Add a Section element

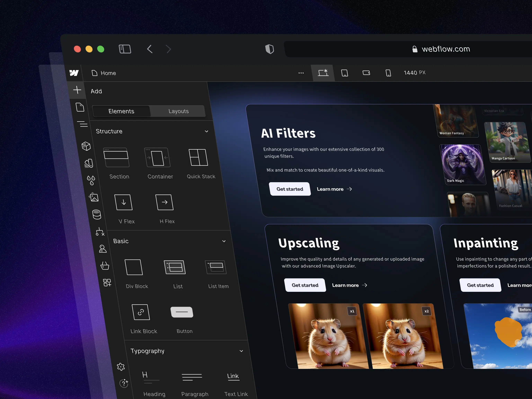pos(118,163)
